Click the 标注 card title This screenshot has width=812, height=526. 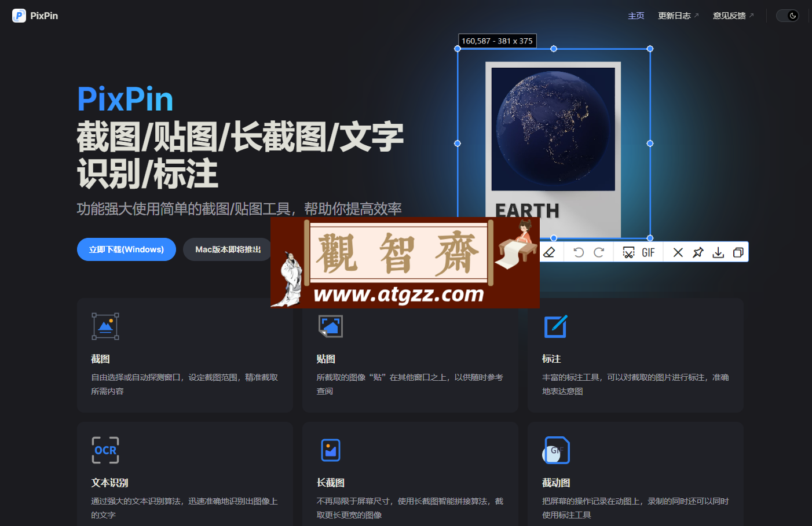coord(551,359)
